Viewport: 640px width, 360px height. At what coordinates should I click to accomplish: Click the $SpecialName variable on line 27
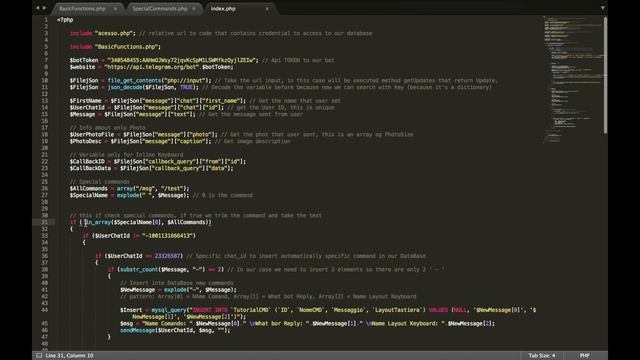(x=89, y=195)
